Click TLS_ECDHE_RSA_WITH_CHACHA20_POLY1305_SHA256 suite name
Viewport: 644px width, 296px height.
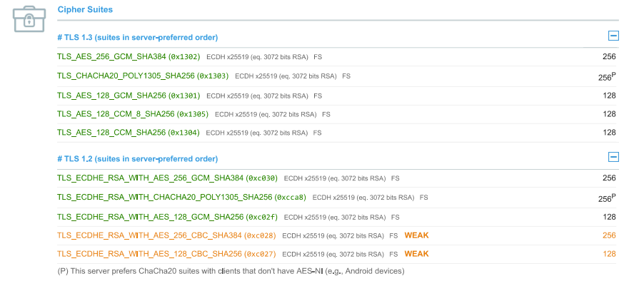181,198
